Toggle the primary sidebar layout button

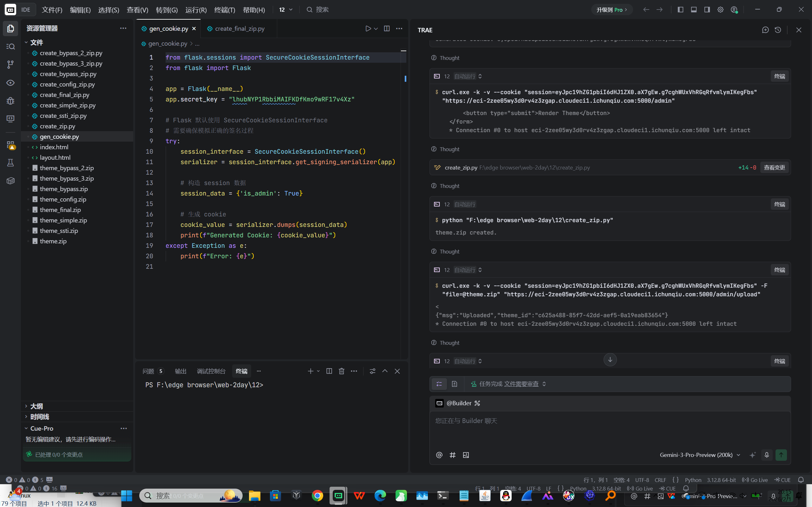pyautogui.click(x=680, y=10)
